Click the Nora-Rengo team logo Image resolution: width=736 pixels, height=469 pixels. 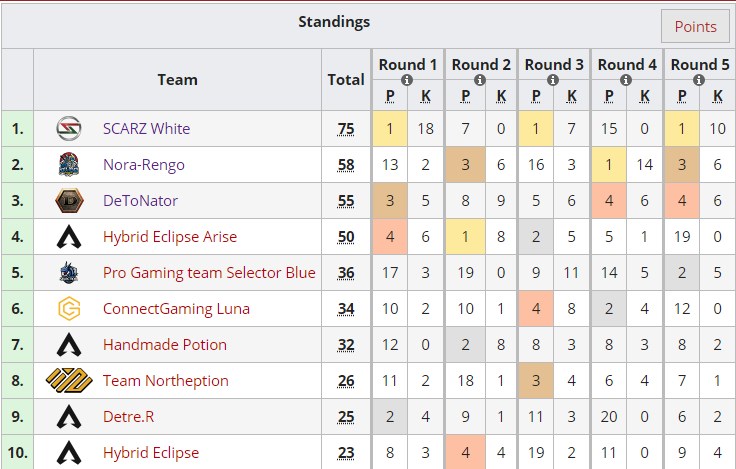pyautogui.click(x=69, y=165)
